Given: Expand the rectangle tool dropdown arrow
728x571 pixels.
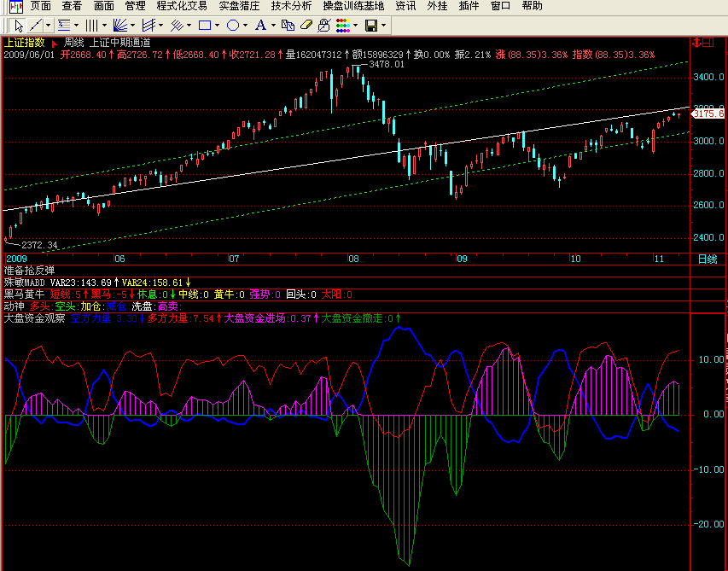Looking at the screenshot, I should click(x=217, y=26).
